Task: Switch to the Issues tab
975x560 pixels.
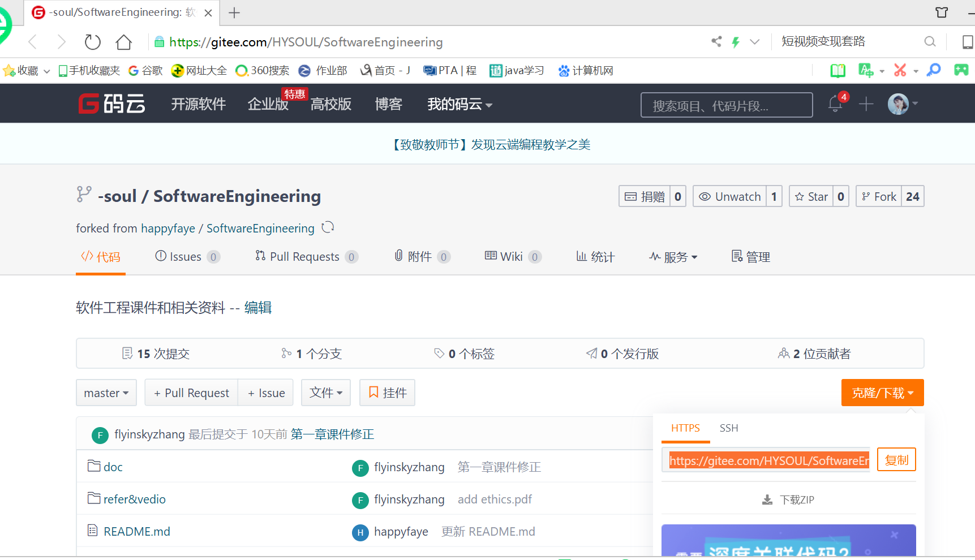Action: [x=187, y=257]
